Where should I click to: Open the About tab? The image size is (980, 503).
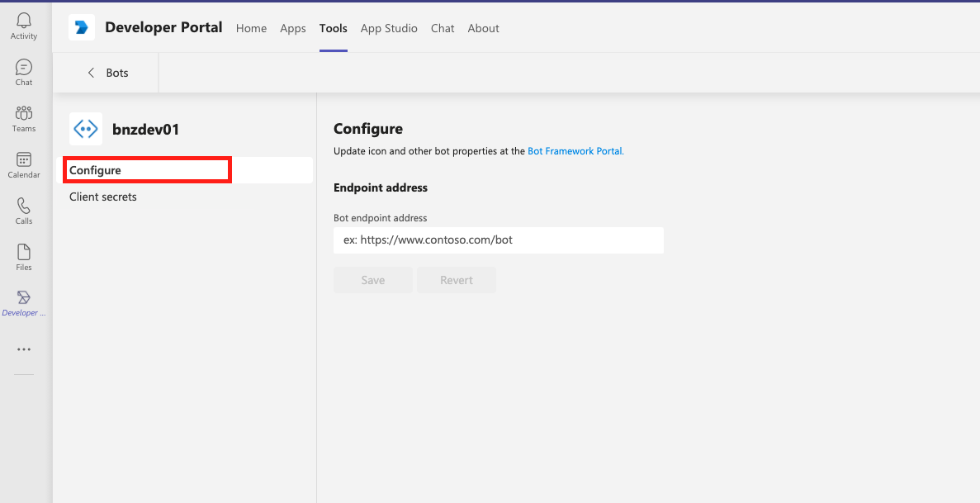(x=483, y=28)
